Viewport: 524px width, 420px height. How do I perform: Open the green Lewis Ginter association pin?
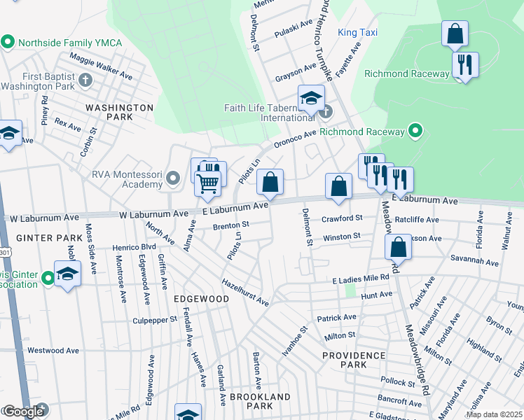(48, 278)
